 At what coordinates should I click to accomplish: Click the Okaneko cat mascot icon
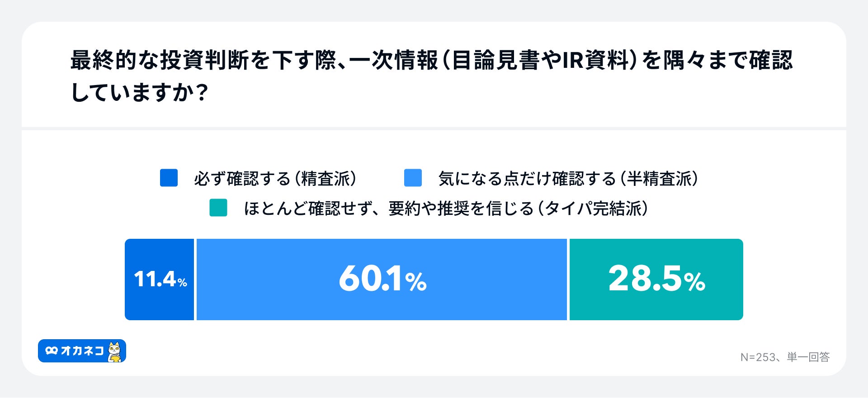115,352
